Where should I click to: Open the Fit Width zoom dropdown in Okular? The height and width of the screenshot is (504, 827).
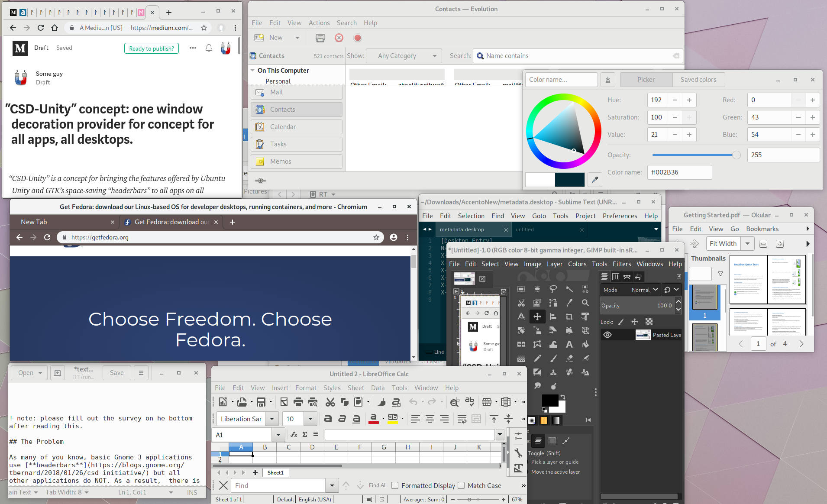[748, 244]
